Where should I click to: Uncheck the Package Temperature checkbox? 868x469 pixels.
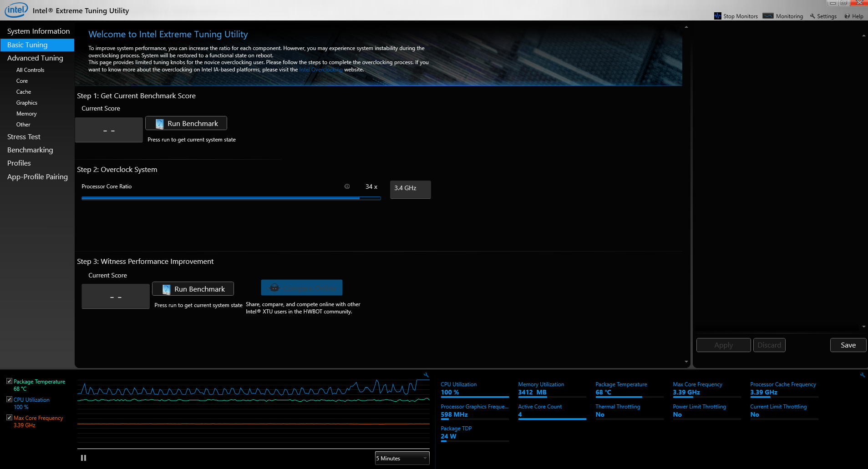9,381
